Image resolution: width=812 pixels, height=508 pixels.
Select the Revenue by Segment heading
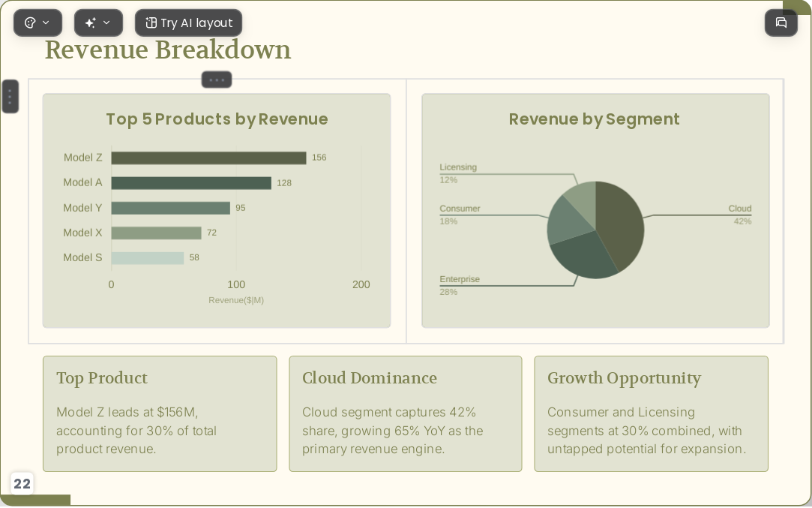pos(595,119)
